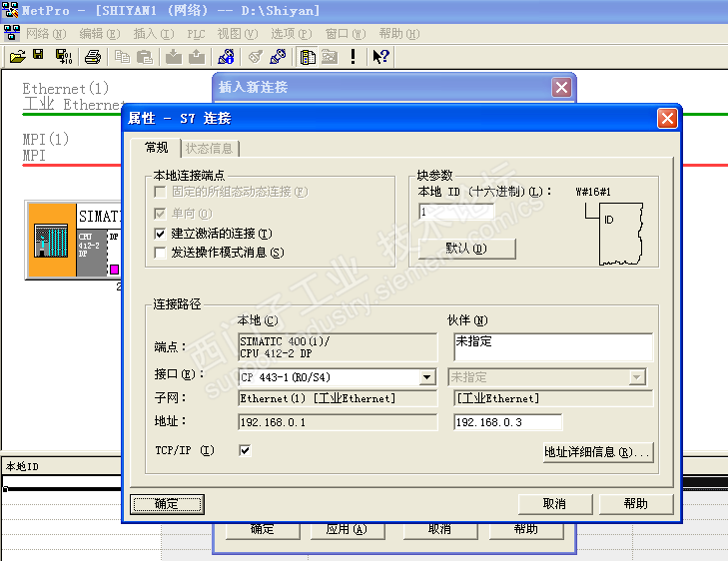The image size is (728, 561).
Task: Click the context help arrow icon
Action: [380, 57]
